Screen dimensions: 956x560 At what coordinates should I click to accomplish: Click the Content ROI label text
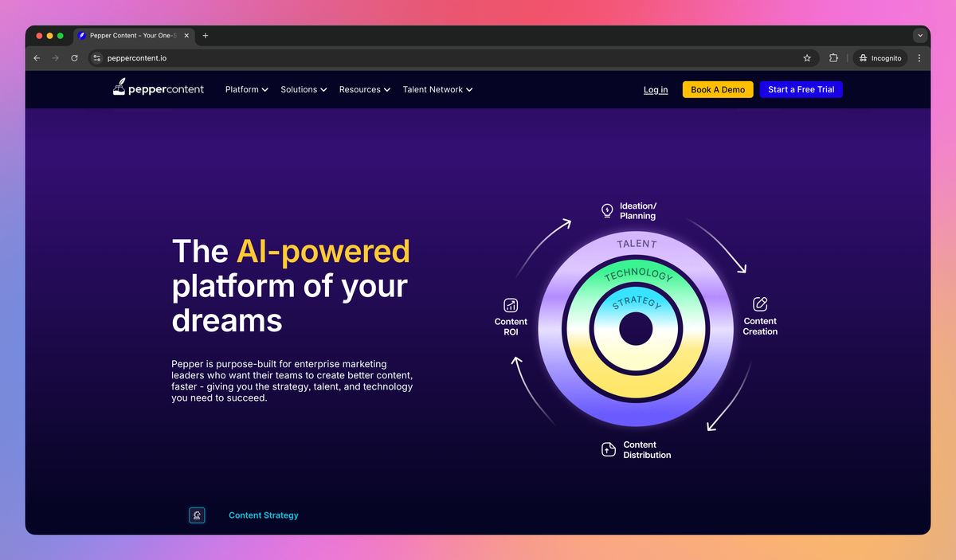pyautogui.click(x=511, y=327)
